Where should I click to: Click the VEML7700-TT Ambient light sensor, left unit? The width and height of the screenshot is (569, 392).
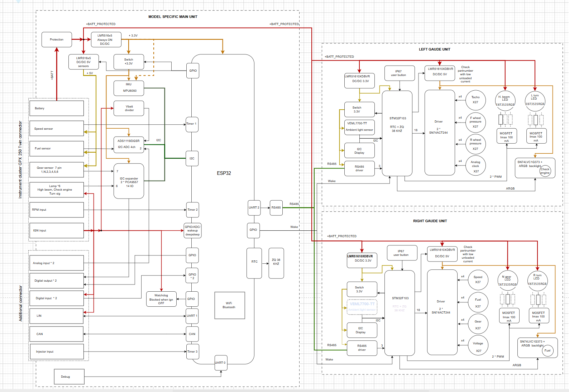pyautogui.click(x=359, y=128)
